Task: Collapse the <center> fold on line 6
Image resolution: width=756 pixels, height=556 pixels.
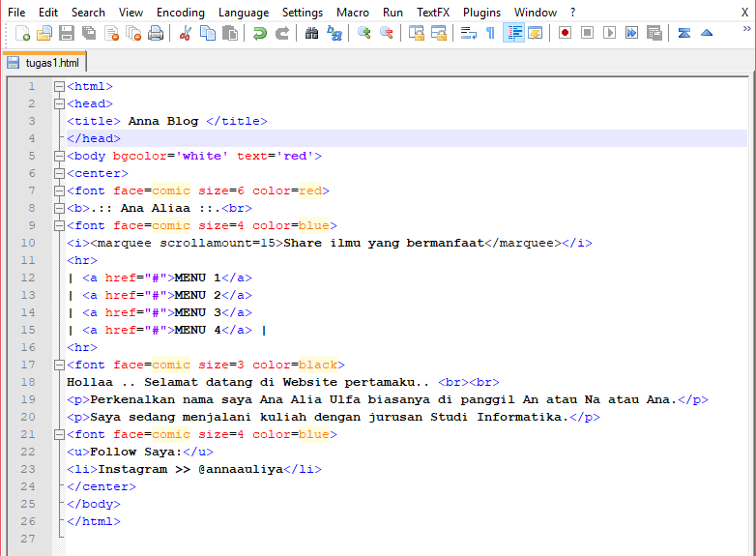Action: (59, 173)
